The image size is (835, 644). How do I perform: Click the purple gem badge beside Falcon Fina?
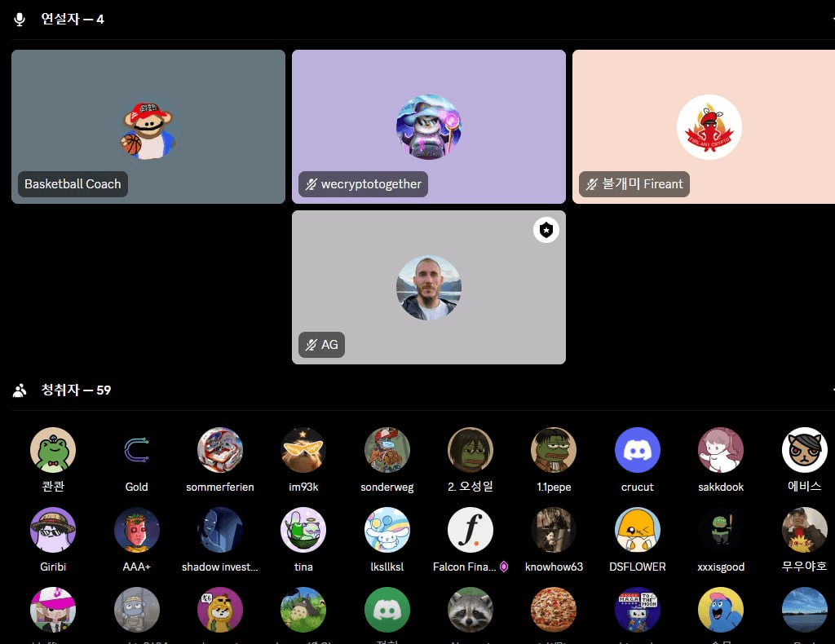pos(504,567)
